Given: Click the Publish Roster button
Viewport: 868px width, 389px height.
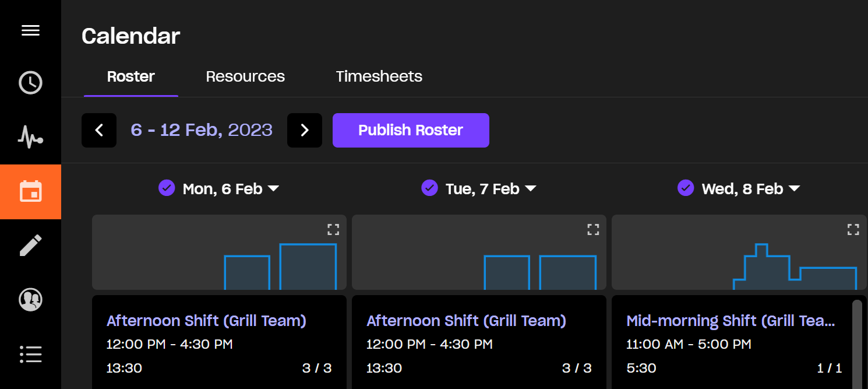Looking at the screenshot, I should pyautogui.click(x=411, y=130).
